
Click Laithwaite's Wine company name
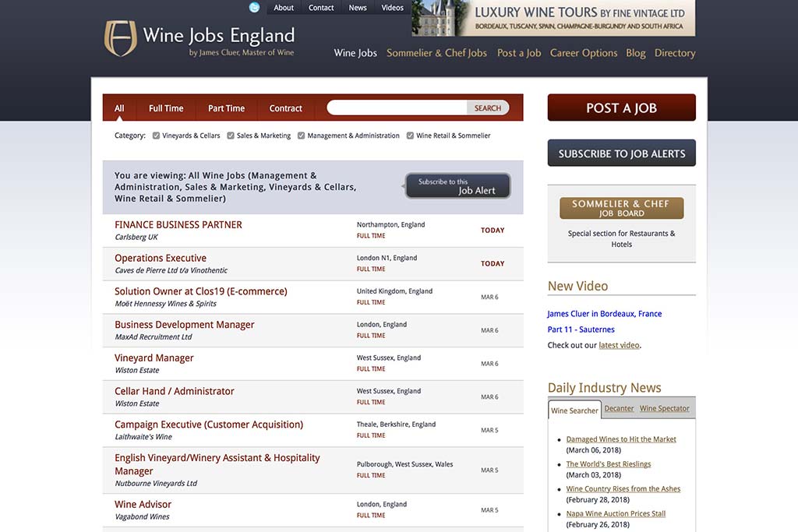(143, 437)
